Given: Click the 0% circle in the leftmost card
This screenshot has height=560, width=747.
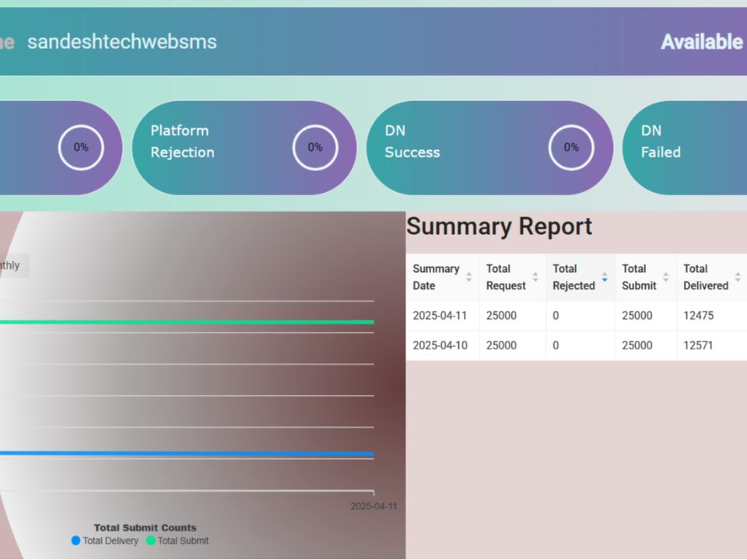Looking at the screenshot, I should pyautogui.click(x=81, y=147).
